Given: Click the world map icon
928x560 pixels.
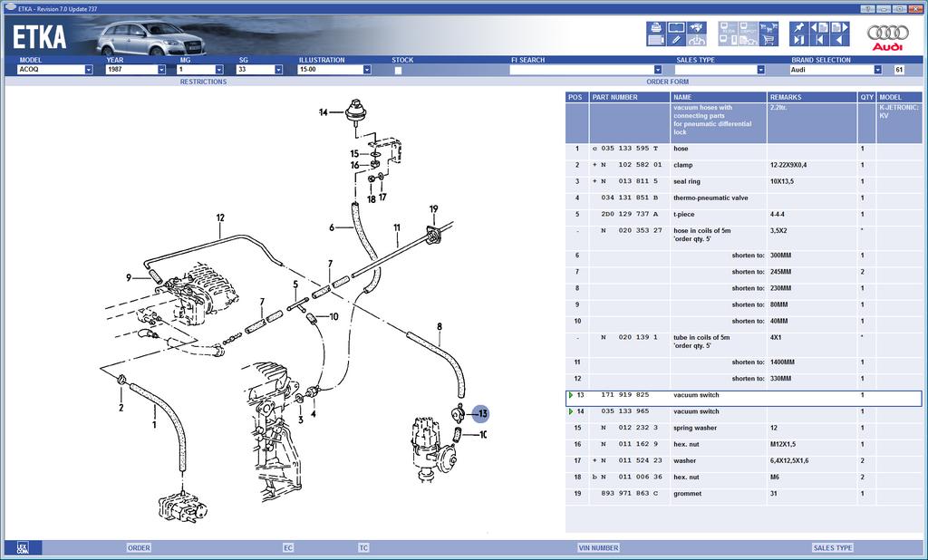Looking at the screenshot, I should [x=697, y=28].
